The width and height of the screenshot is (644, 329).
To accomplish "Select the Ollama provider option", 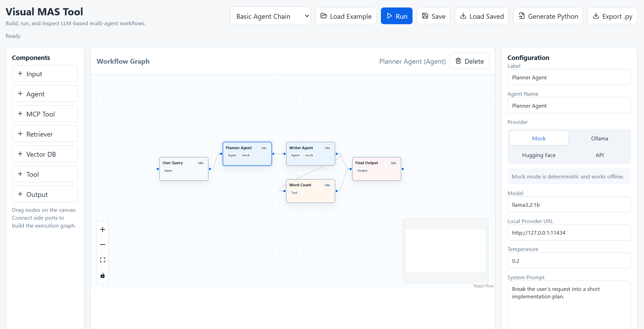I will [x=599, y=138].
